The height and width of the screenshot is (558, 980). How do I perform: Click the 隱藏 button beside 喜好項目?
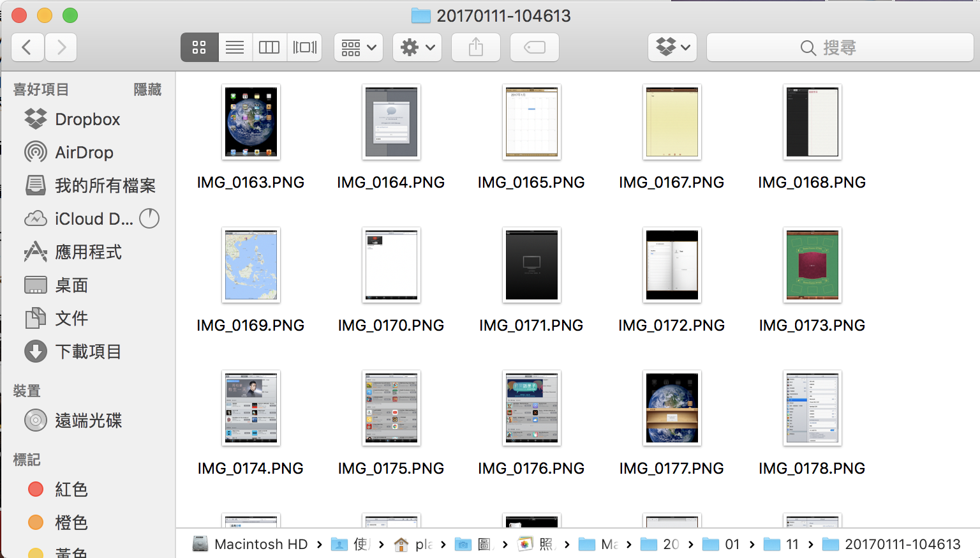click(x=147, y=89)
